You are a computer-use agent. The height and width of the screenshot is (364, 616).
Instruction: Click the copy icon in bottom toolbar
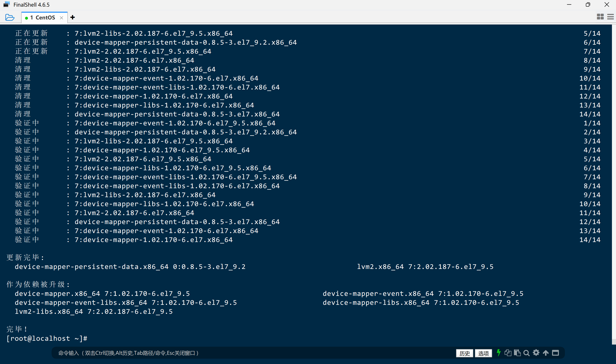point(508,353)
